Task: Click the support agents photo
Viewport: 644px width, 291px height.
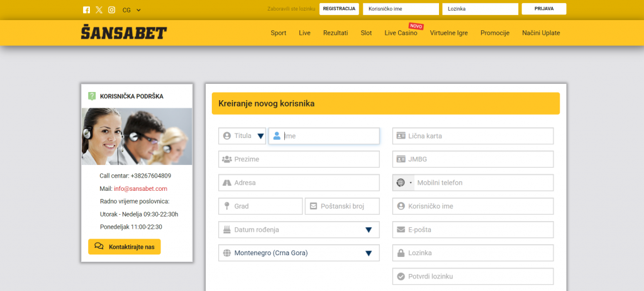Action: pos(136,136)
